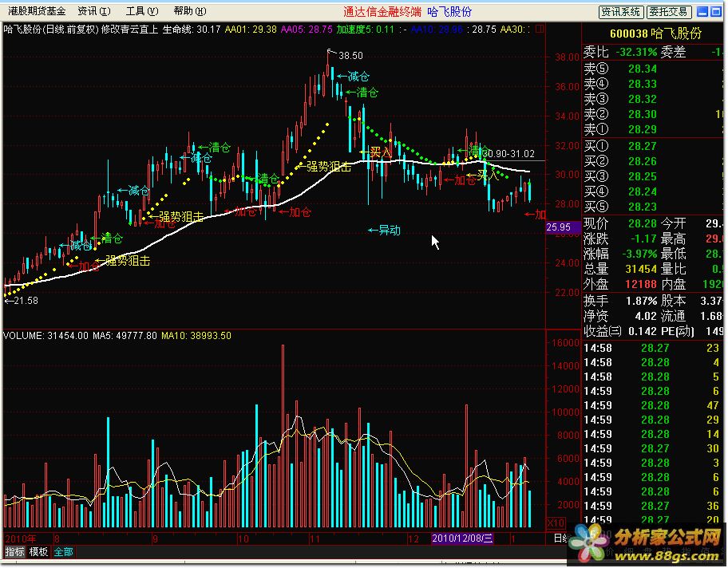The width and height of the screenshot is (728, 568).
Task: Select the 卖④ ask price 28.33
Action: (642, 84)
